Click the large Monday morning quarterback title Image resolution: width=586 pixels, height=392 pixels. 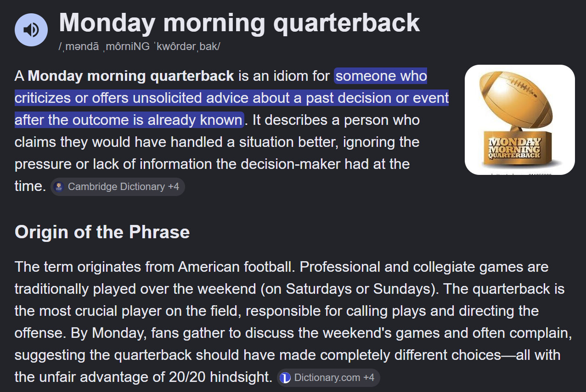[239, 22]
